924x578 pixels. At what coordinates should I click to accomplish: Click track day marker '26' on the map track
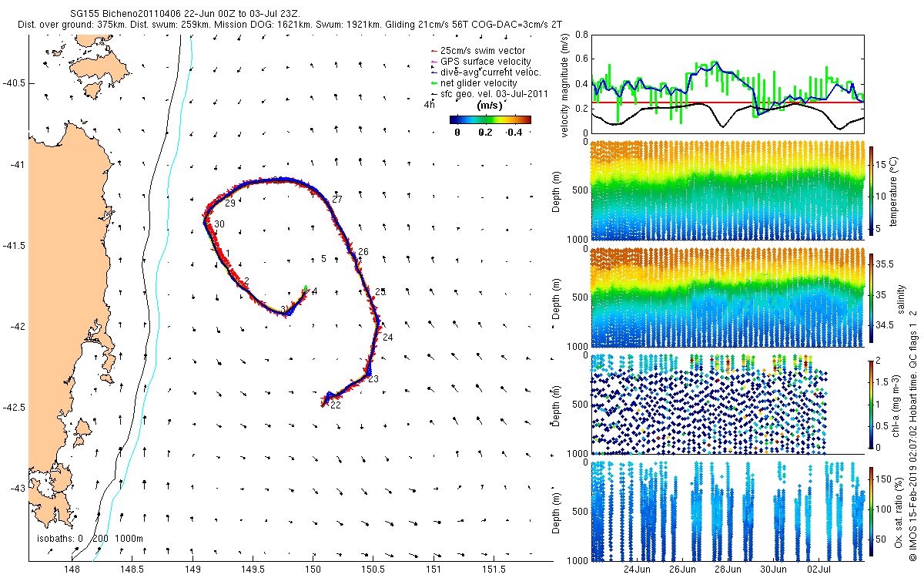coord(363,252)
